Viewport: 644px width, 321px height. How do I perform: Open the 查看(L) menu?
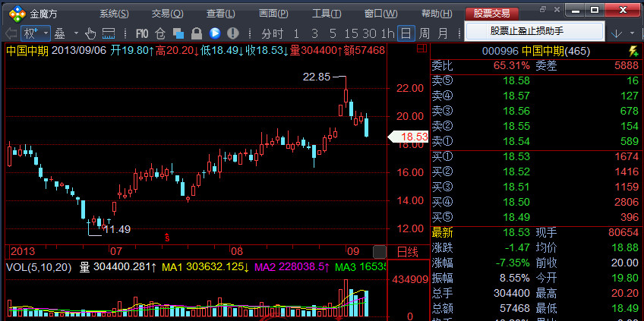pos(221,14)
